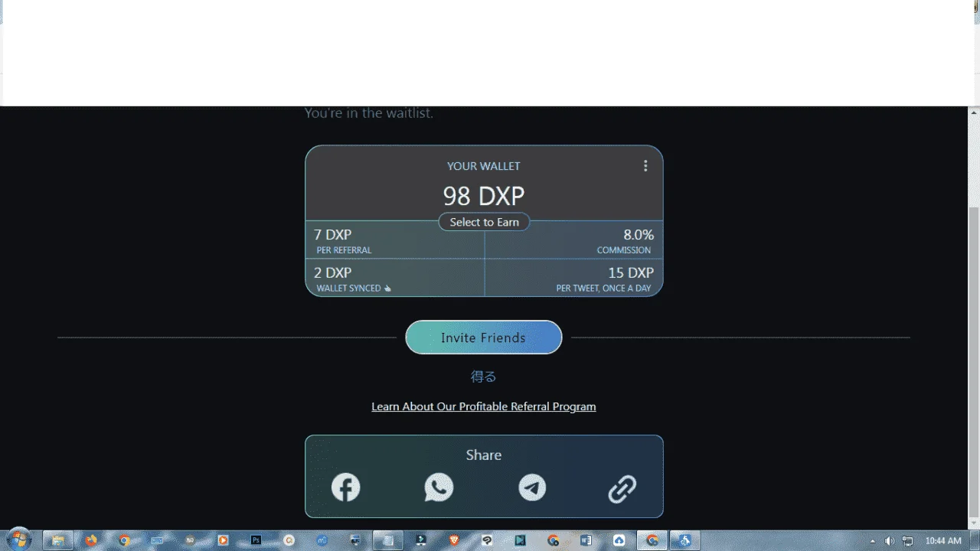Copy referral link with chain icon

(622, 488)
